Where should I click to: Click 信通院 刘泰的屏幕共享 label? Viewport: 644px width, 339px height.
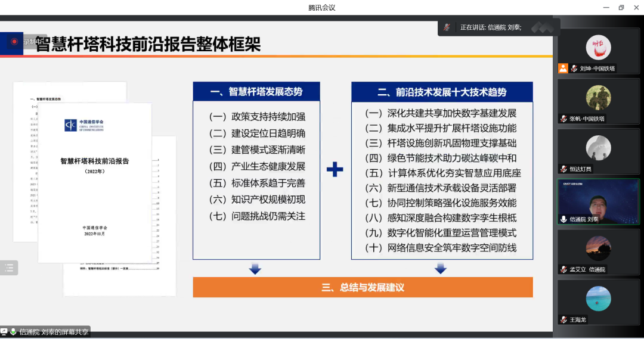54,332
